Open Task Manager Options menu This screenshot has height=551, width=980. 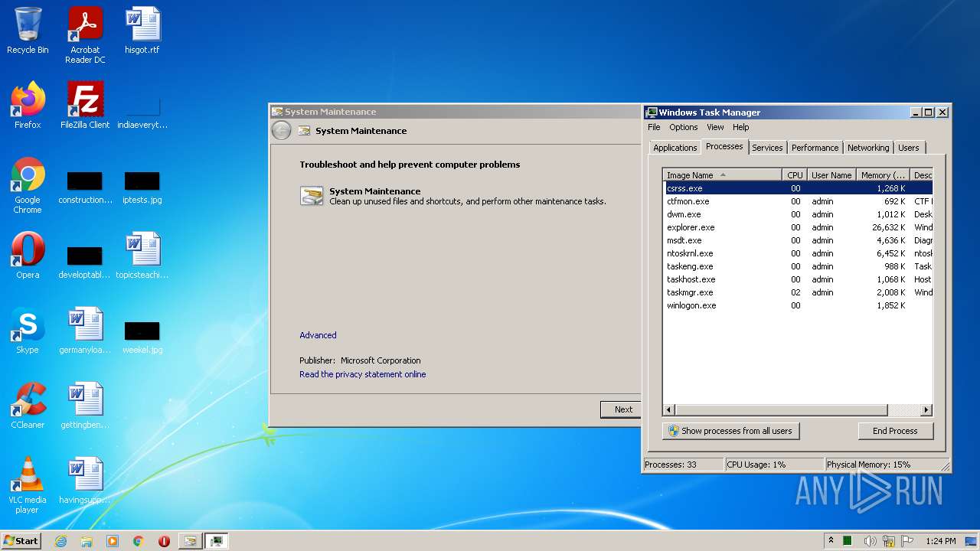[684, 127]
